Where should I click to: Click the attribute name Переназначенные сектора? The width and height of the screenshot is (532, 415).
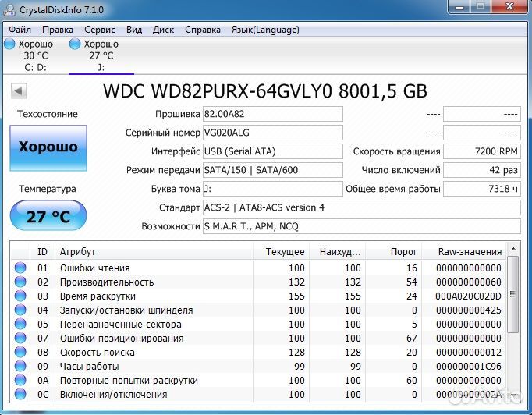[120, 324]
